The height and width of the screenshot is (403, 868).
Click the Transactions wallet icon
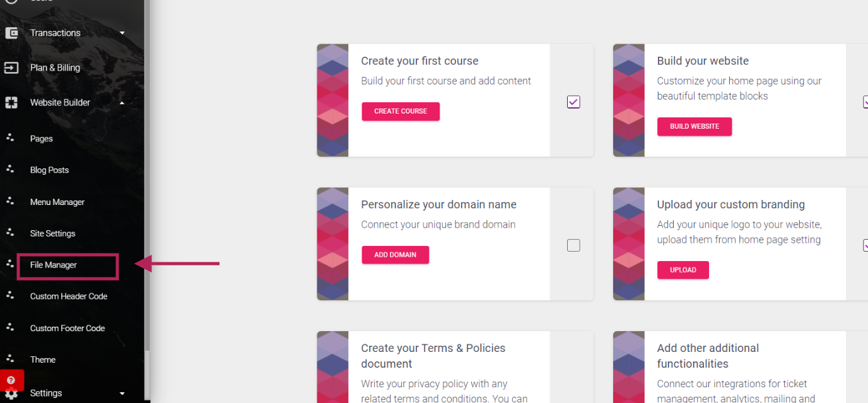click(x=11, y=33)
